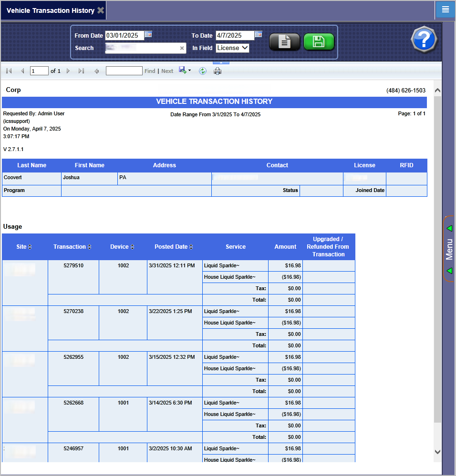Click the find text input box

[x=124, y=71]
